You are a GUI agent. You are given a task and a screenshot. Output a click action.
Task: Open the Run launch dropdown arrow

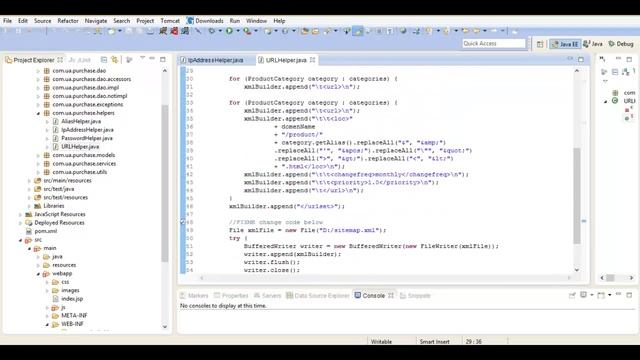point(238,31)
